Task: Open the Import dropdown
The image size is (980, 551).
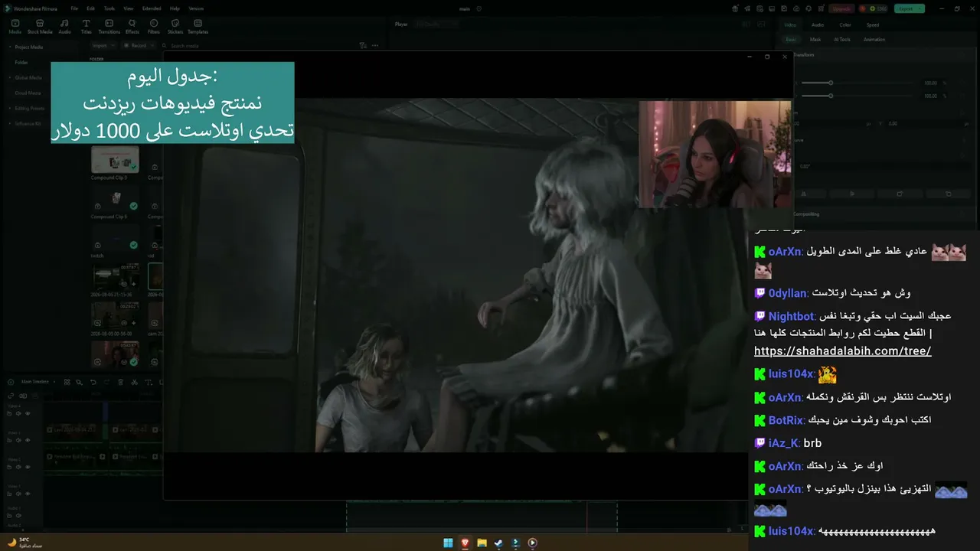Action: tap(102, 45)
